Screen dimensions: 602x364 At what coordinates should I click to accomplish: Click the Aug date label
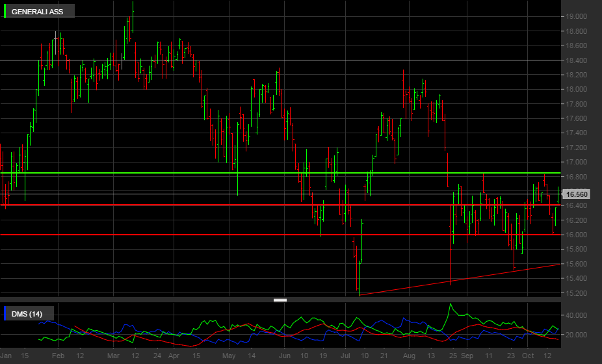(409, 356)
